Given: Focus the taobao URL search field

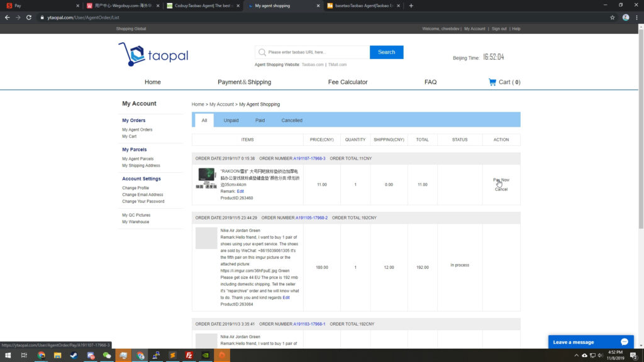Looking at the screenshot, I should 312,52.
